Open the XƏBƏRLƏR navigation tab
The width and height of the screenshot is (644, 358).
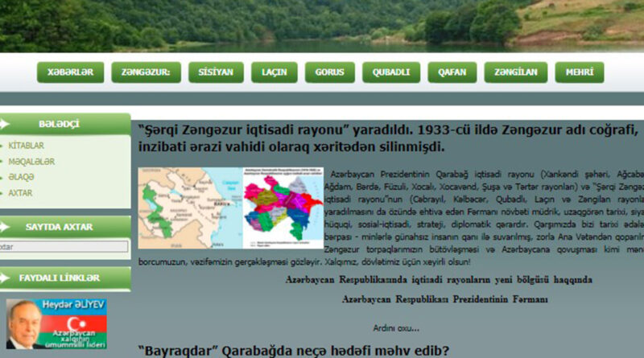tap(70, 72)
